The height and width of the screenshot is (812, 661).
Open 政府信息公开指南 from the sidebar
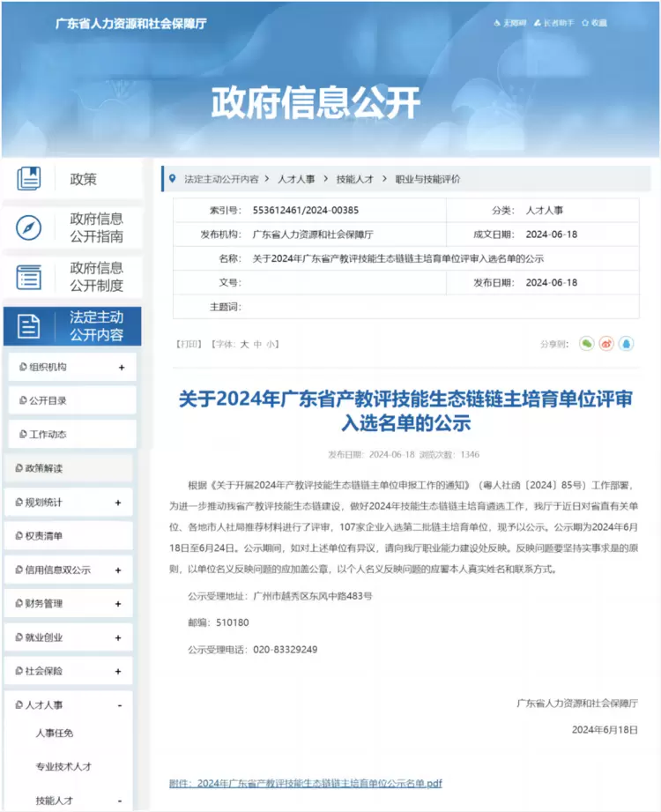[71, 227]
